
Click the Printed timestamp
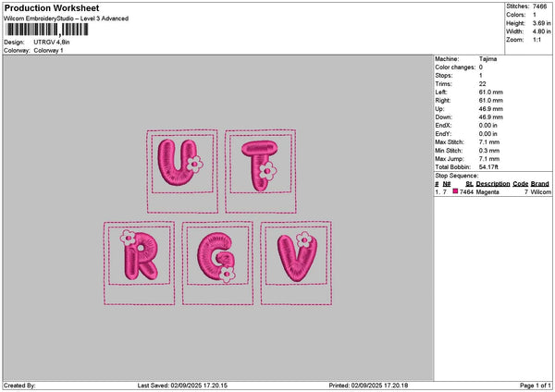[368, 386]
